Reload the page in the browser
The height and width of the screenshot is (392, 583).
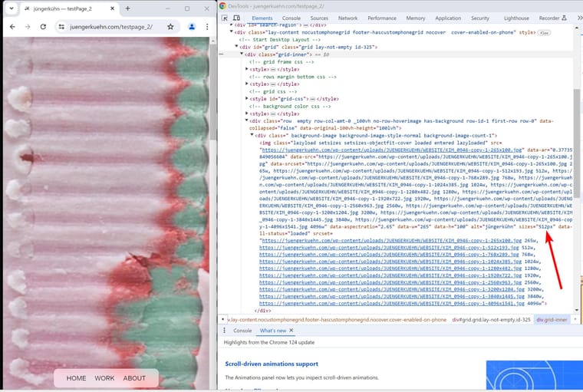click(x=44, y=27)
